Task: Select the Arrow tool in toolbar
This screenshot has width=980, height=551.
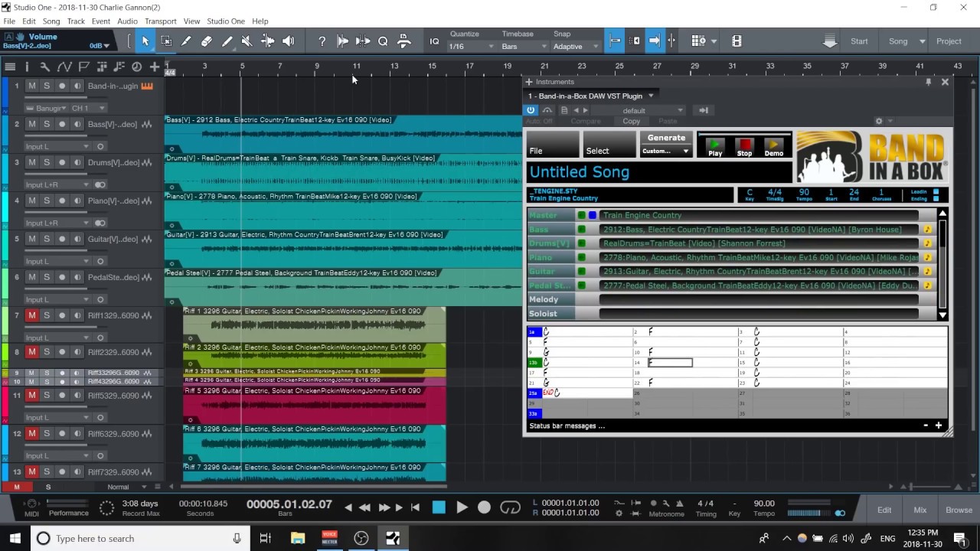Action: click(145, 41)
